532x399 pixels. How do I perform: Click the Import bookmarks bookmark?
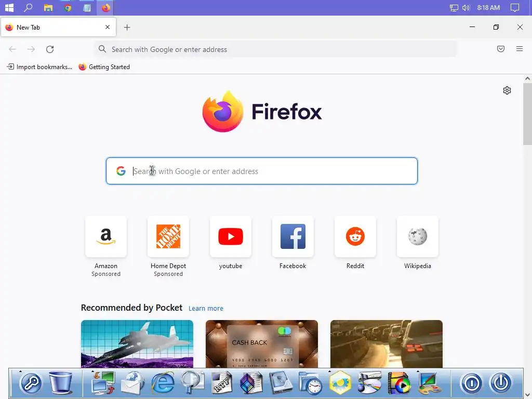39,67
